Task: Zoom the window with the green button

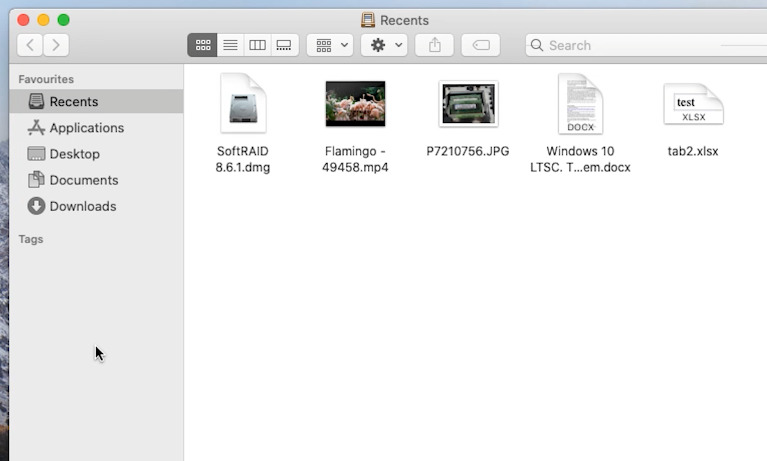Action: pyautogui.click(x=64, y=20)
